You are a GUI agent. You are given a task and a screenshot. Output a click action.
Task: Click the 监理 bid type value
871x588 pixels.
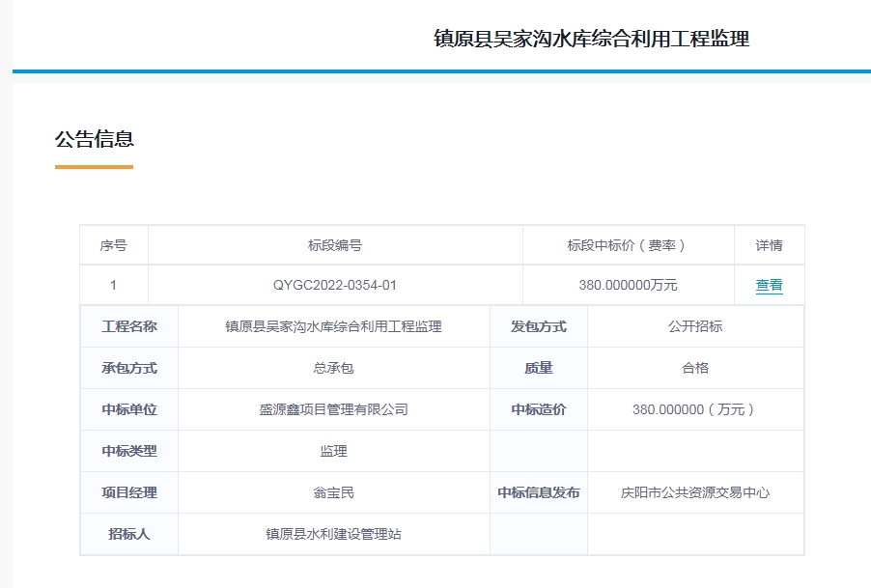point(333,451)
